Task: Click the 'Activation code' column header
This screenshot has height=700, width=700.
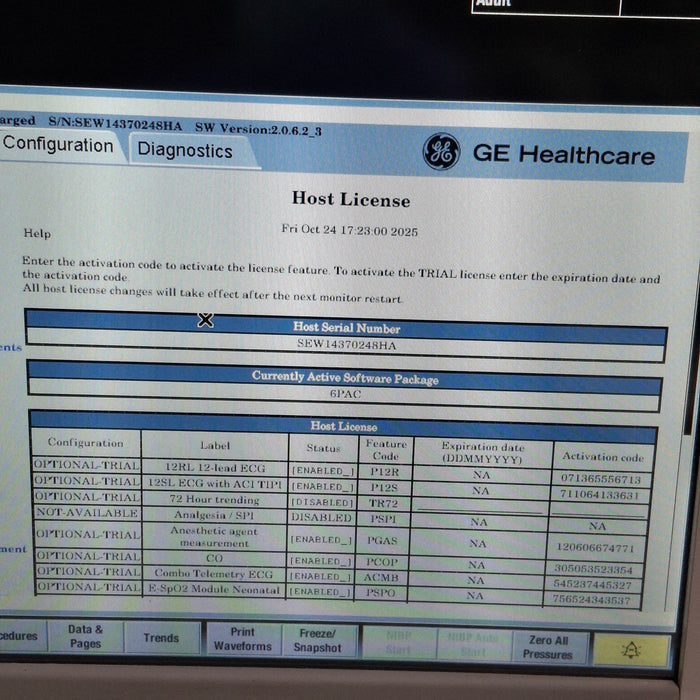Action: point(603,457)
